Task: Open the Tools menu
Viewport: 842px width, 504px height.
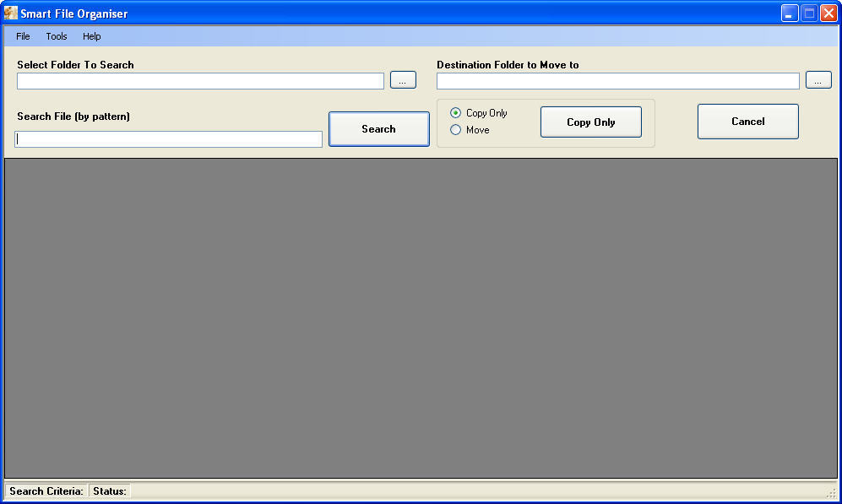Action: (56, 36)
